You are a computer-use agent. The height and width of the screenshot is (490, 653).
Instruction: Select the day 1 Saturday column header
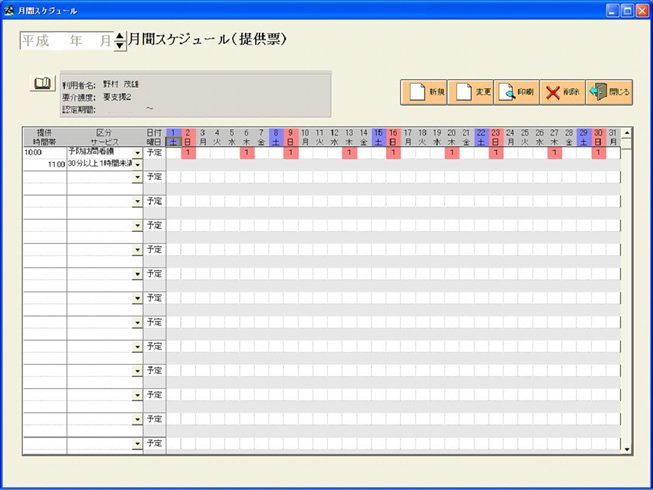tap(173, 136)
